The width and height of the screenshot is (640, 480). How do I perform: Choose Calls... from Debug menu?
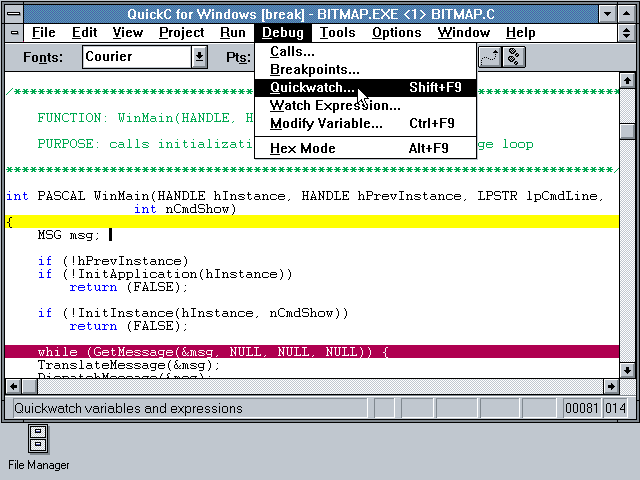pyautogui.click(x=365, y=52)
